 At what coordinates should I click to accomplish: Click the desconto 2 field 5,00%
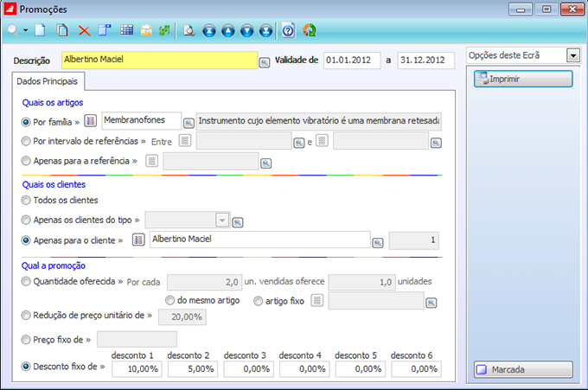point(193,369)
